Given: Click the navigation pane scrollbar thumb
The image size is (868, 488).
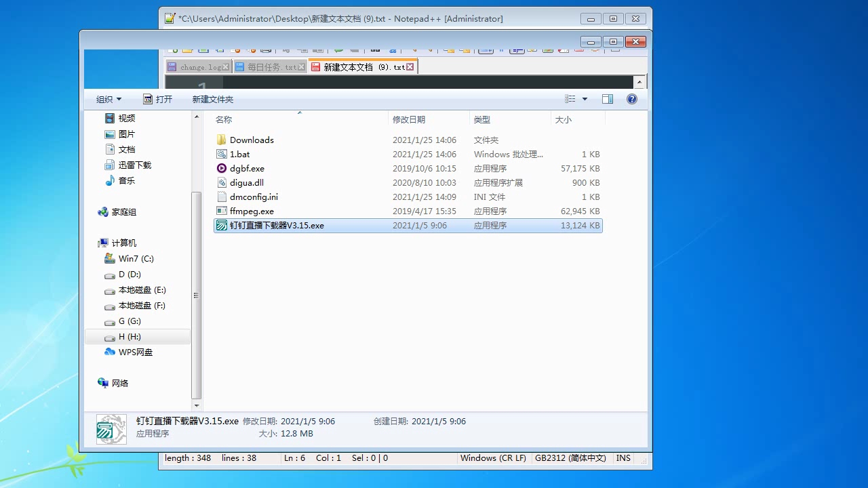Looking at the screenshot, I should 197,295.
